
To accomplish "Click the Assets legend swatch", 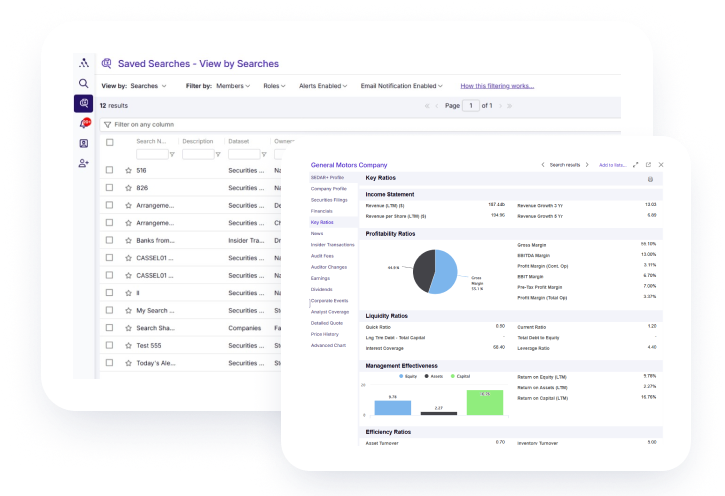I will tap(427, 376).
